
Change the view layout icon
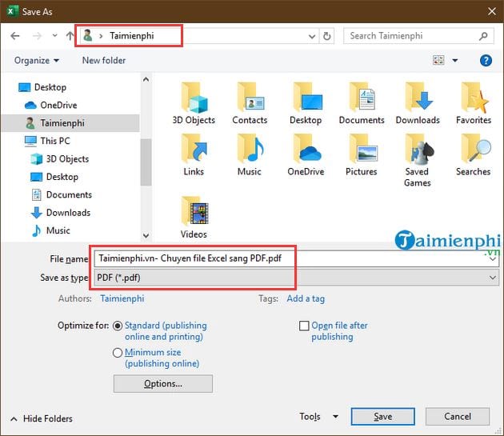pyautogui.click(x=438, y=60)
